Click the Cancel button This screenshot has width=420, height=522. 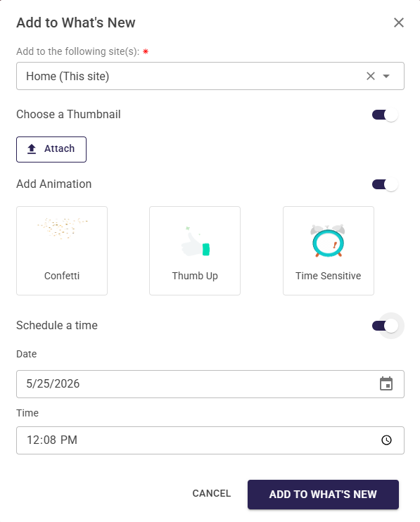(212, 493)
